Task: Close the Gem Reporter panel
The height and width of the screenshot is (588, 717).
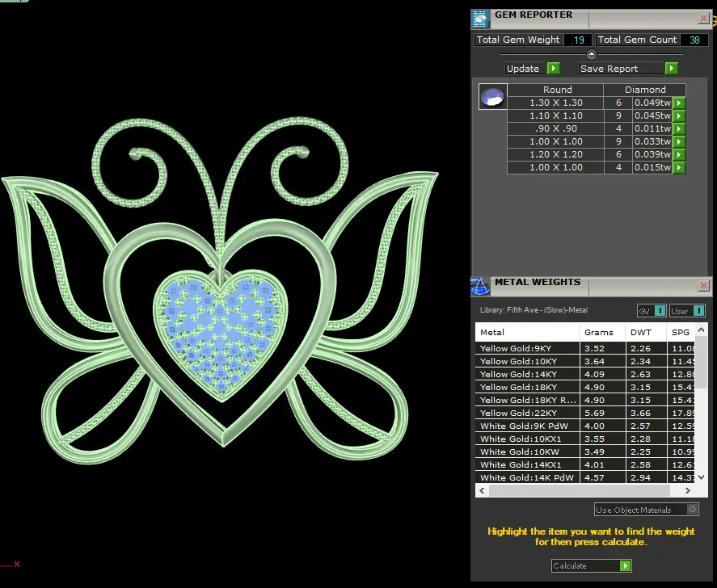Action: (x=703, y=19)
